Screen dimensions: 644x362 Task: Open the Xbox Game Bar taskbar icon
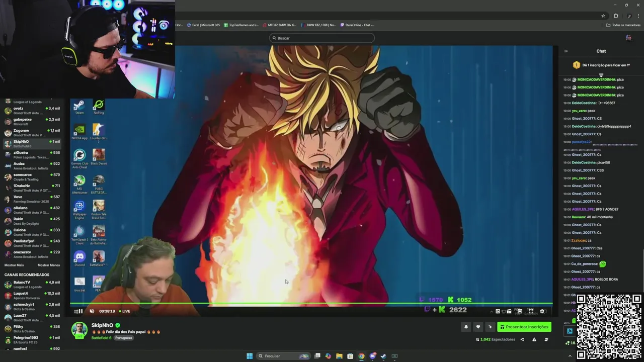click(394, 356)
